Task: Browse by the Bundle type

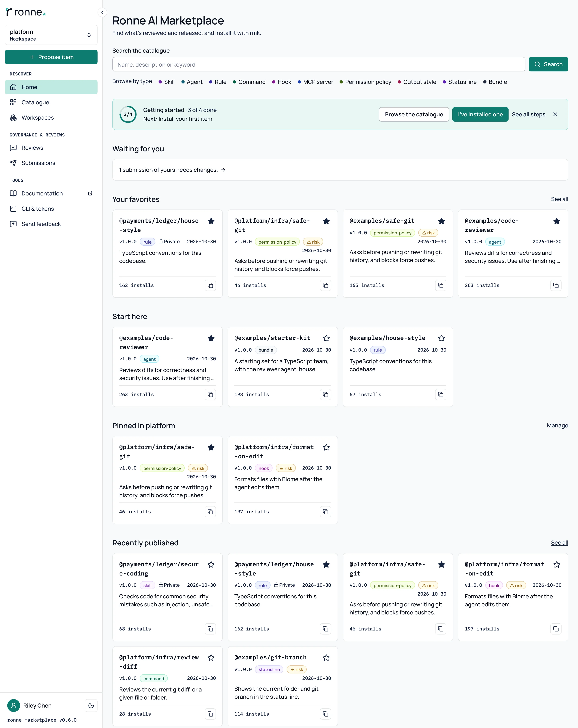Action: [x=495, y=82]
